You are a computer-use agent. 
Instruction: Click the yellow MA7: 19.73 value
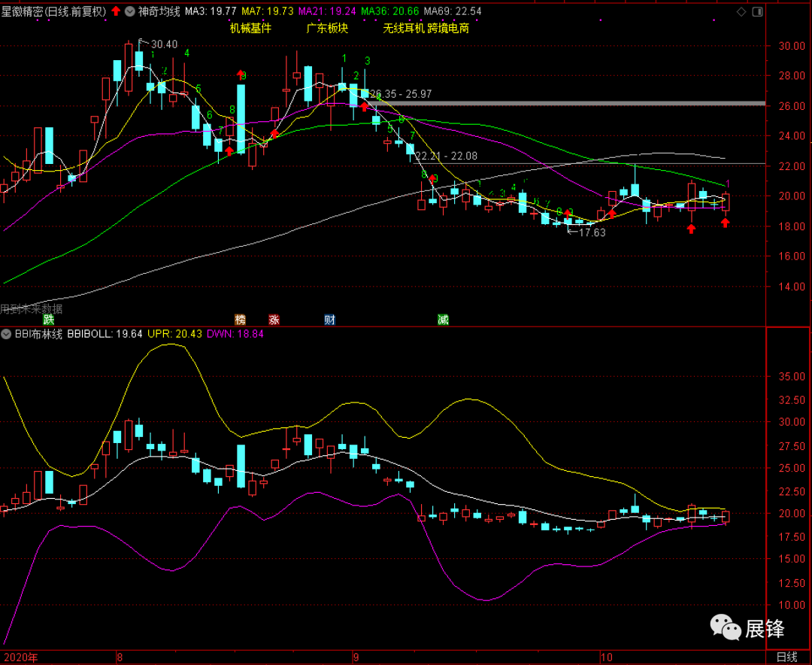click(267, 11)
